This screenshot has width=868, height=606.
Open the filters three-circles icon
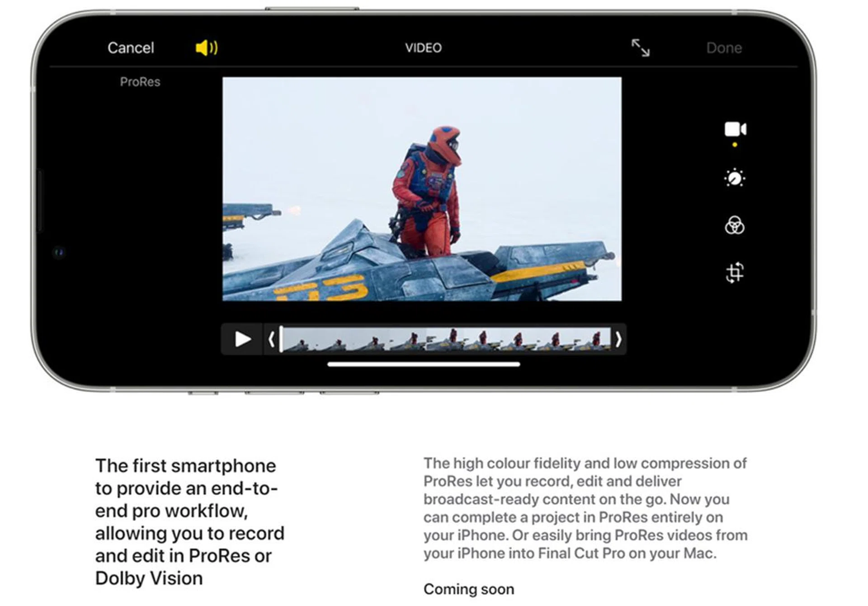(735, 225)
